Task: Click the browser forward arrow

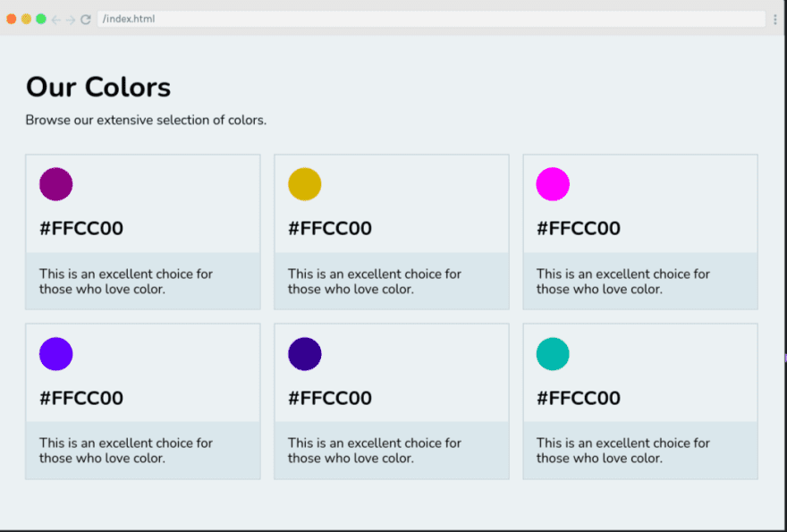Action: [71, 19]
